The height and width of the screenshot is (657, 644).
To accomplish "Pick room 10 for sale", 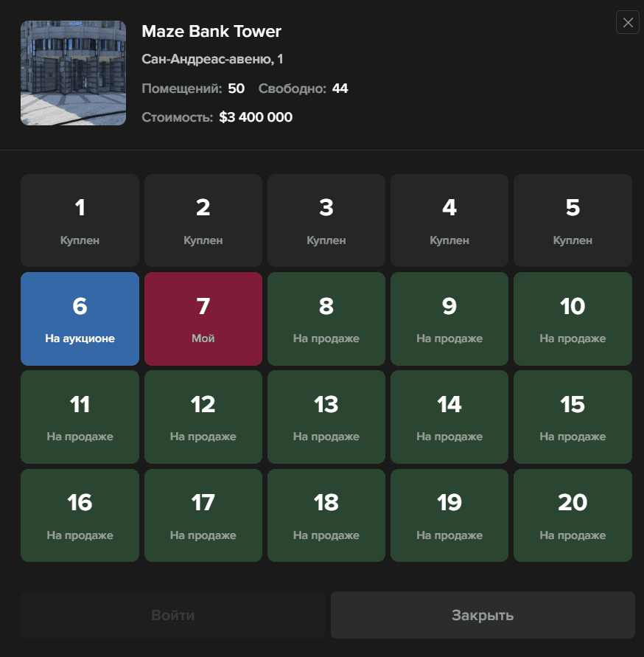I will 573,319.
